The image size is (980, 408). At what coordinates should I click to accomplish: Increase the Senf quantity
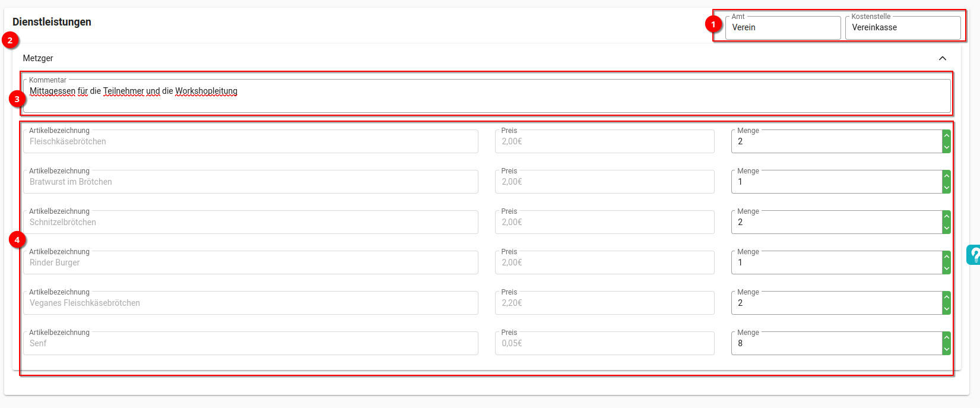(x=946, y=338)
